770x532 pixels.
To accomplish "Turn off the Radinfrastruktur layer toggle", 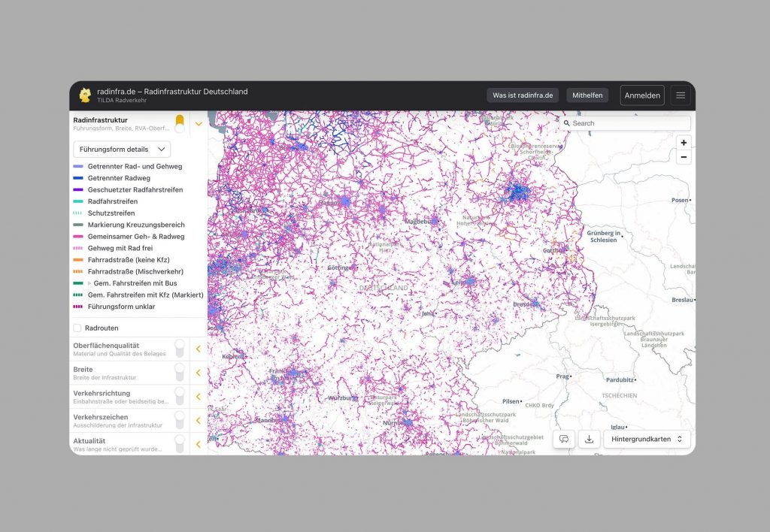I will 180,123.
